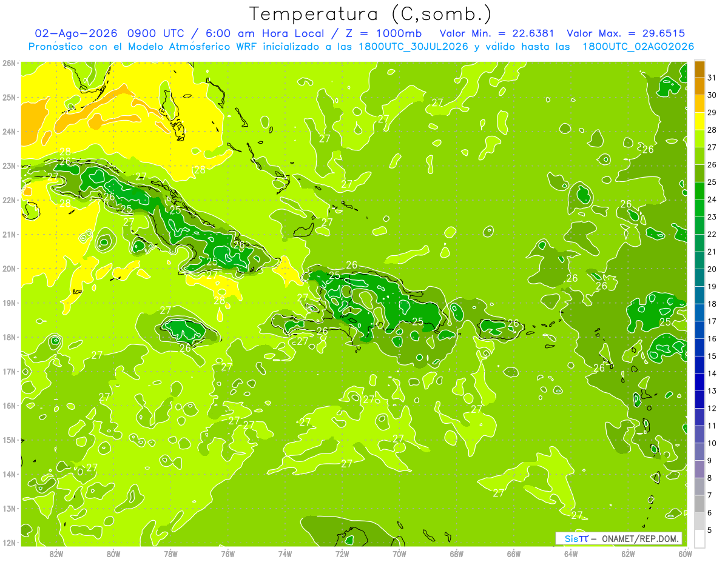Click legend value '20'
Screen dimensions: 728x562
pos(712,269)
